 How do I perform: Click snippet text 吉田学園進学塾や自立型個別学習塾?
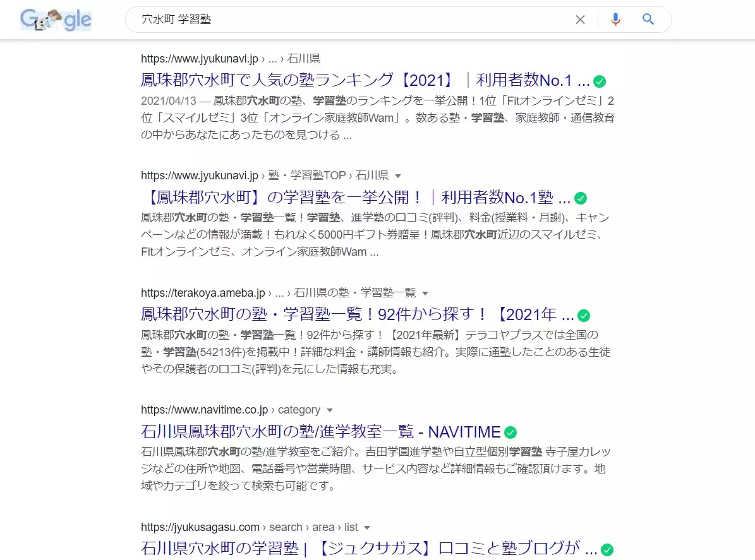454,452
